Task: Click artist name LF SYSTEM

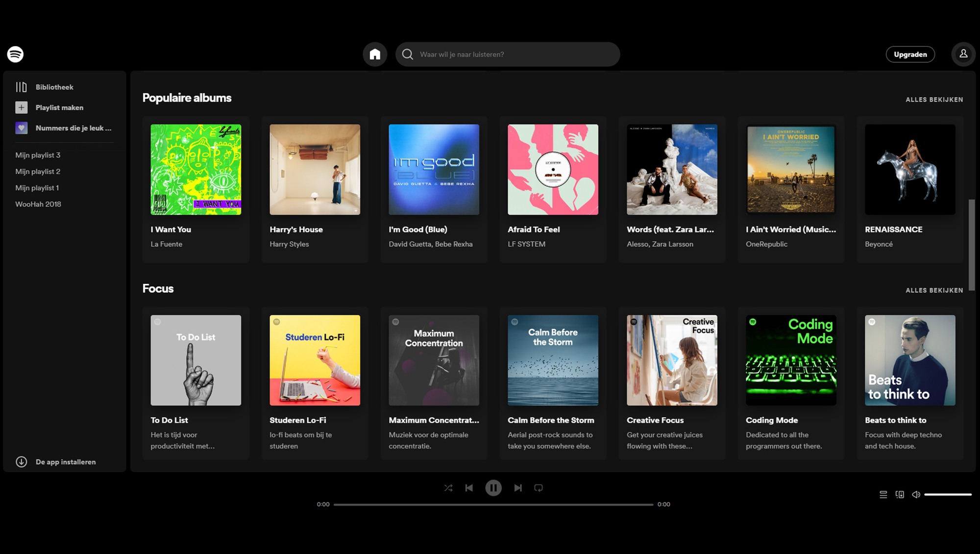Action: coord(526,244)
